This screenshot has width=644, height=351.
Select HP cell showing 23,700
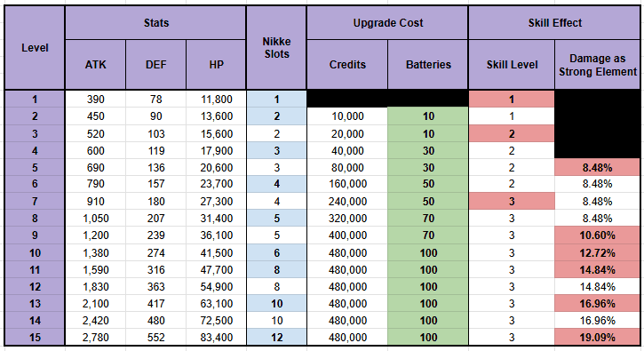tap(216, 184)
